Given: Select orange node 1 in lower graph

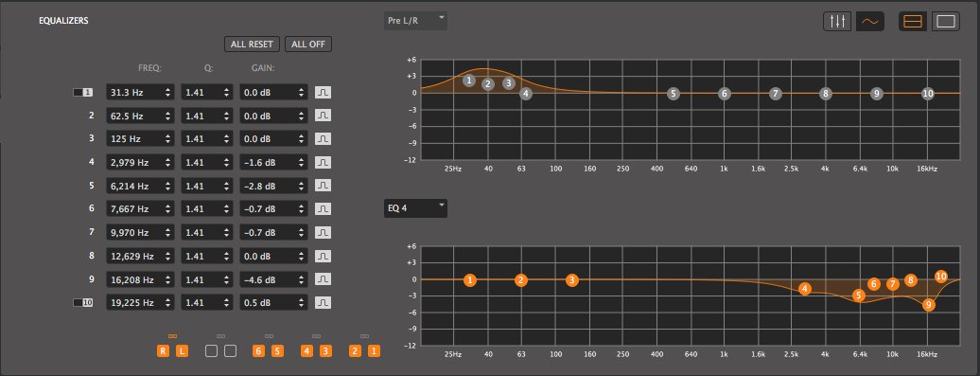Looking at the screenshot, I should [x=470, y=279].
